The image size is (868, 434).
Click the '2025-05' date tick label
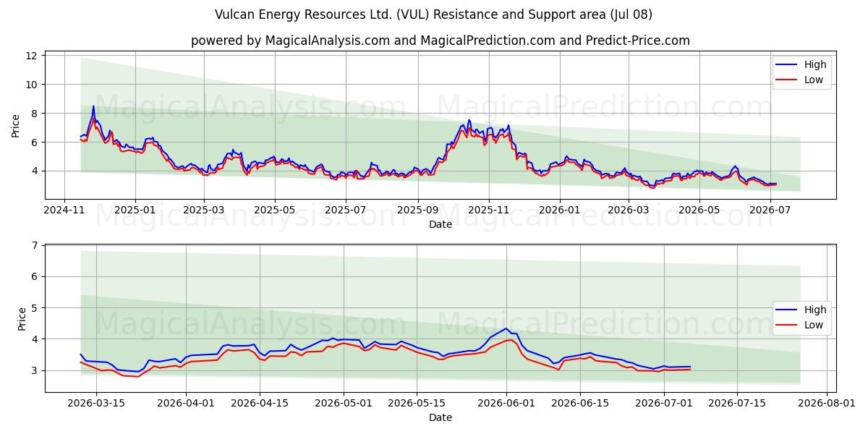pos(275,210)
